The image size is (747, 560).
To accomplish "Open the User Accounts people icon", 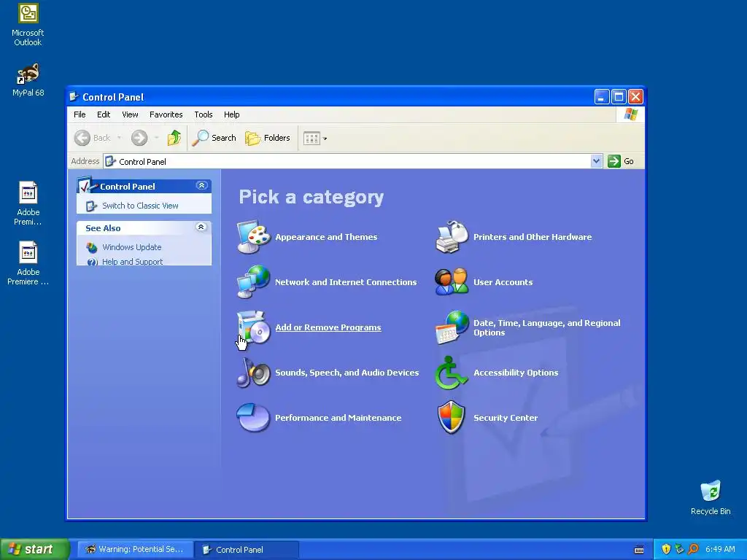I will click(x=452, y=282).
